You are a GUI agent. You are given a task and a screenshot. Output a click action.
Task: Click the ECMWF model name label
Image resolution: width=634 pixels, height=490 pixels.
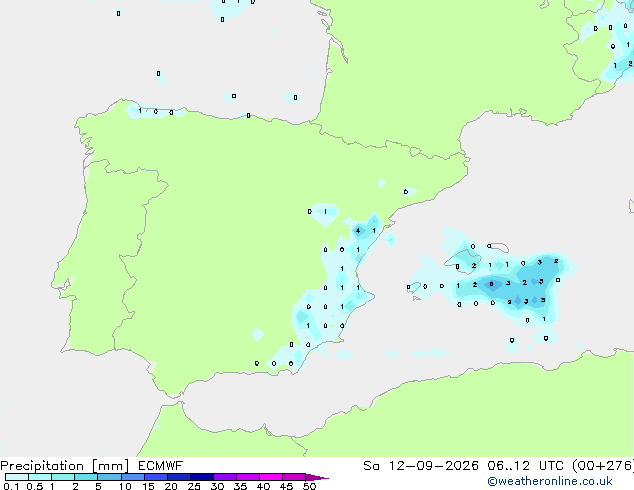click(x=161, y=466)
